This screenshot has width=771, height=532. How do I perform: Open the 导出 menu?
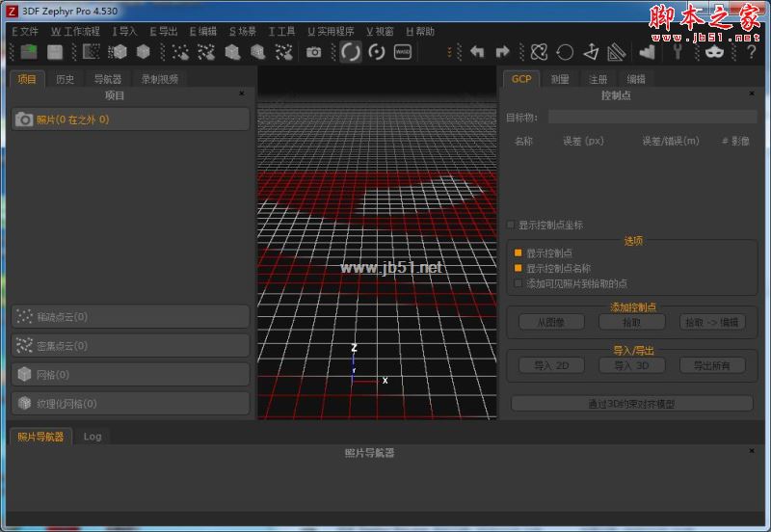164,32
